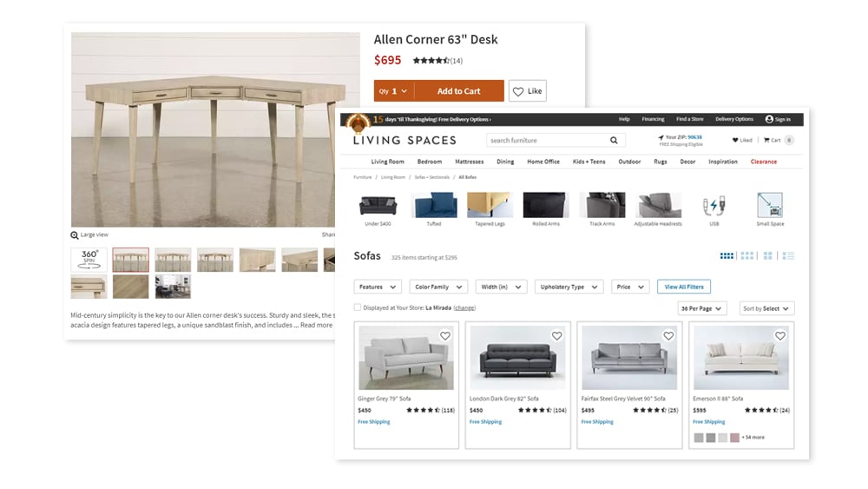Click '+54 more' colors on Emerson sofa
The image size is (868, 489).
pyautogui.click(x=753, y=438)
